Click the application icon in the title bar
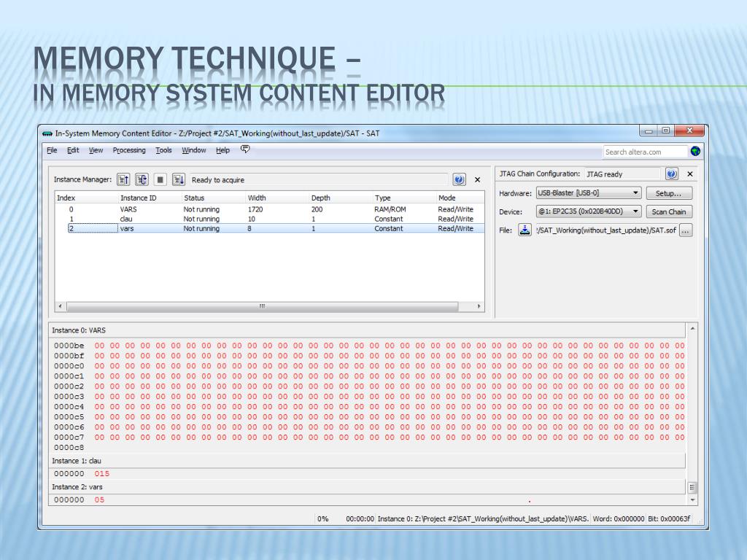 [x=47, y=133]
